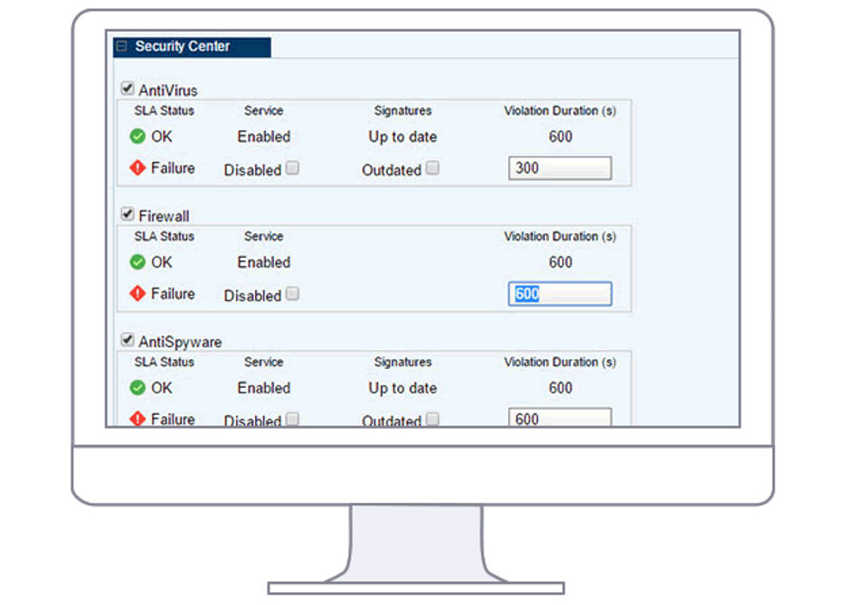Viewport: 868px width, 605px height.
Task: Click AntiVirus 'Enabled' service text
Action: click(263, 137)
